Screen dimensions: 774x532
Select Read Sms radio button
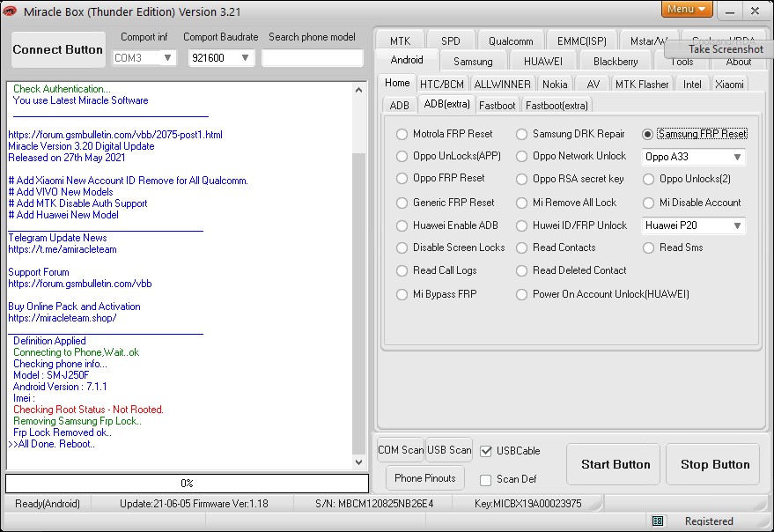click(648, 248)
